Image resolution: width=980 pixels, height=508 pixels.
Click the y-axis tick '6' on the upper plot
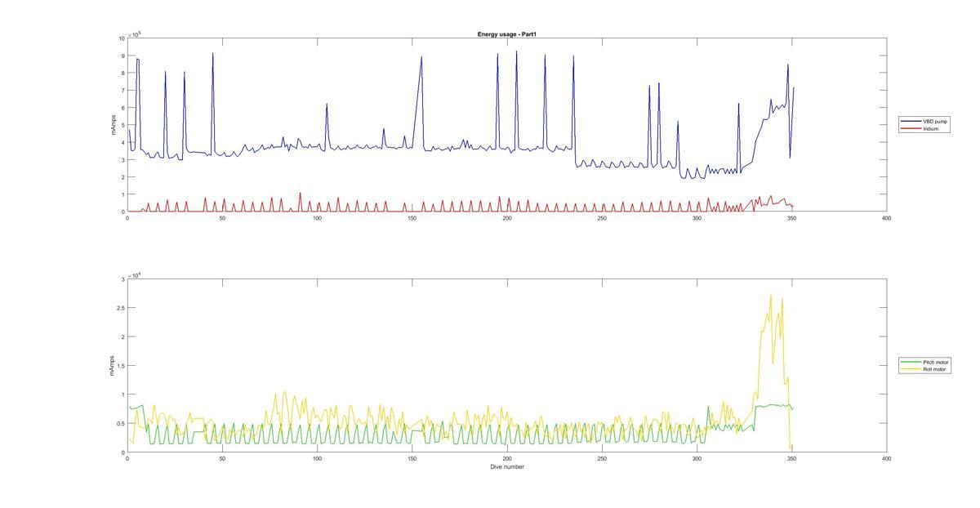coord(122,108)
